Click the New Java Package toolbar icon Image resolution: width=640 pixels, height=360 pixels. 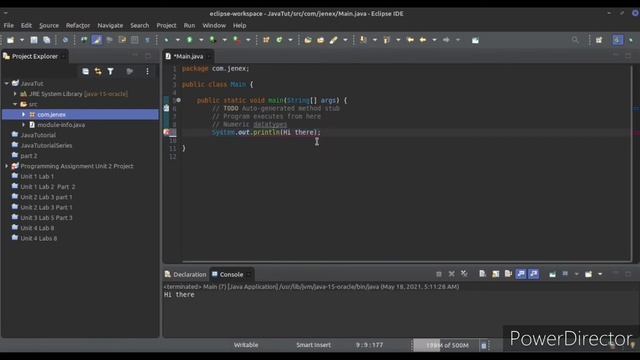click(x=266, y=40)
